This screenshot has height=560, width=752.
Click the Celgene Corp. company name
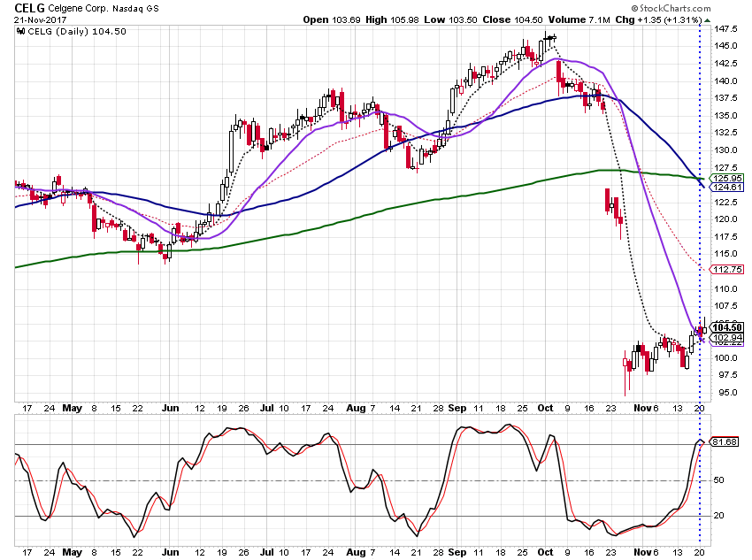80,8
